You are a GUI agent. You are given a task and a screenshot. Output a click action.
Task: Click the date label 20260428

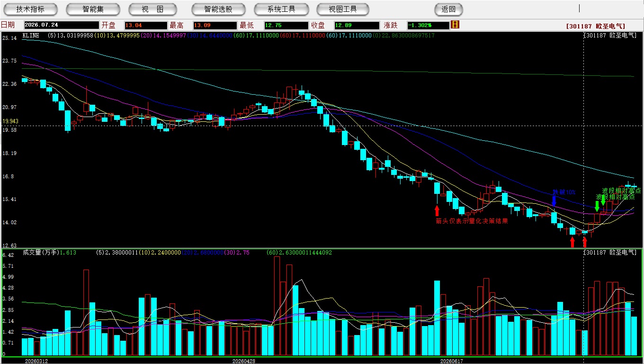(243, 361)
